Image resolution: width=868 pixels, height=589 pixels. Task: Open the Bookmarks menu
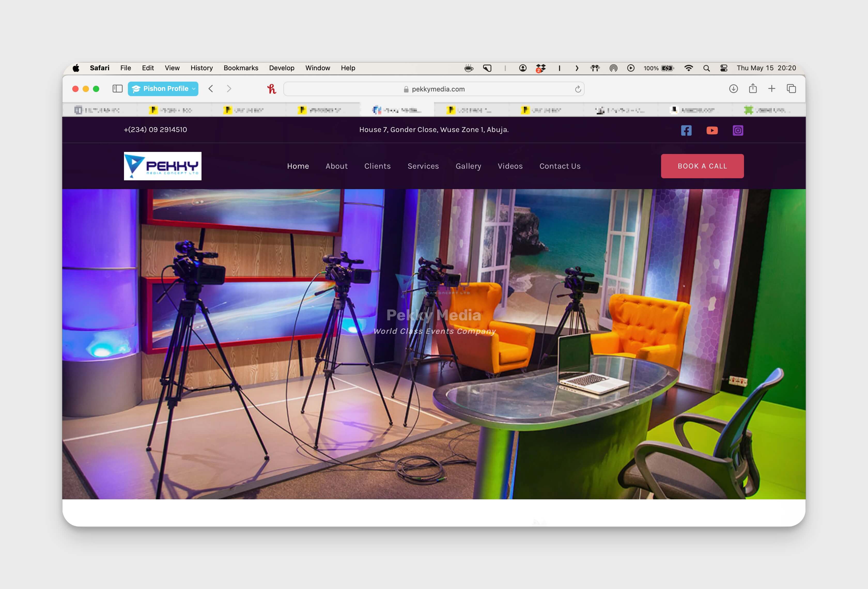point(241,68)
